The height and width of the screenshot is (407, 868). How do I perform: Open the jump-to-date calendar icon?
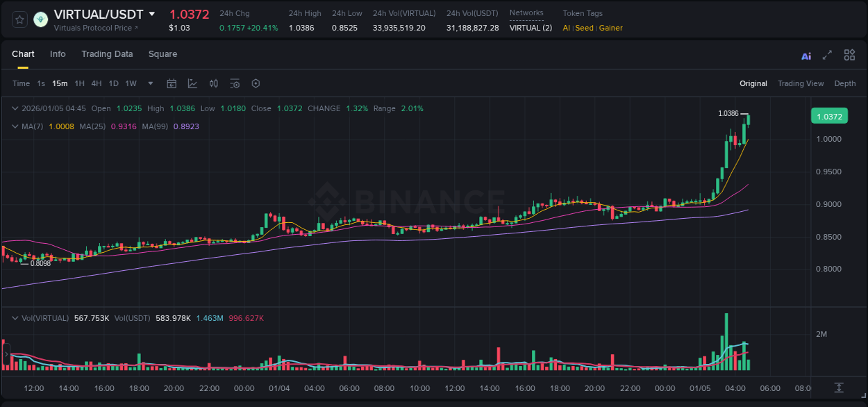click(x=172, y=83)
